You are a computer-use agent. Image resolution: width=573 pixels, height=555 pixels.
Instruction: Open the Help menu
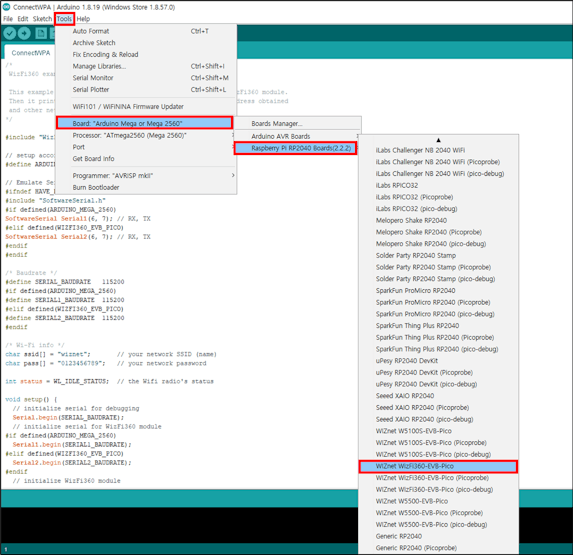tap(83, 19)
